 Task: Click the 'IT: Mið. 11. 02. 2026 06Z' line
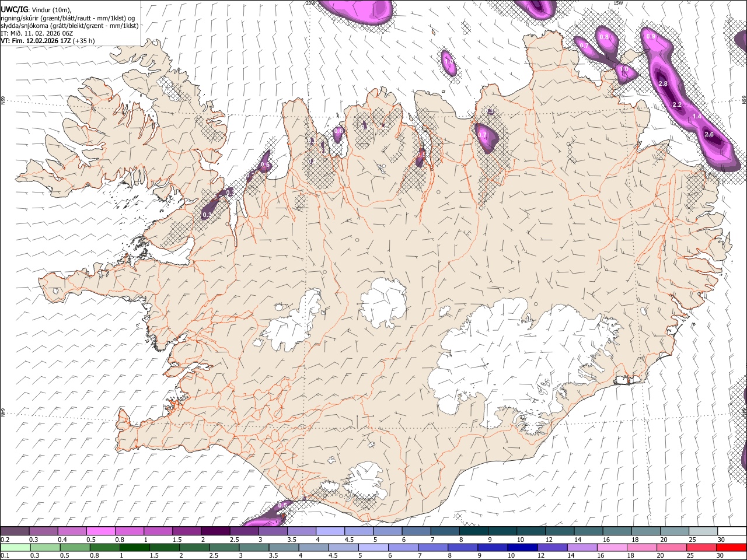[37, 33]
